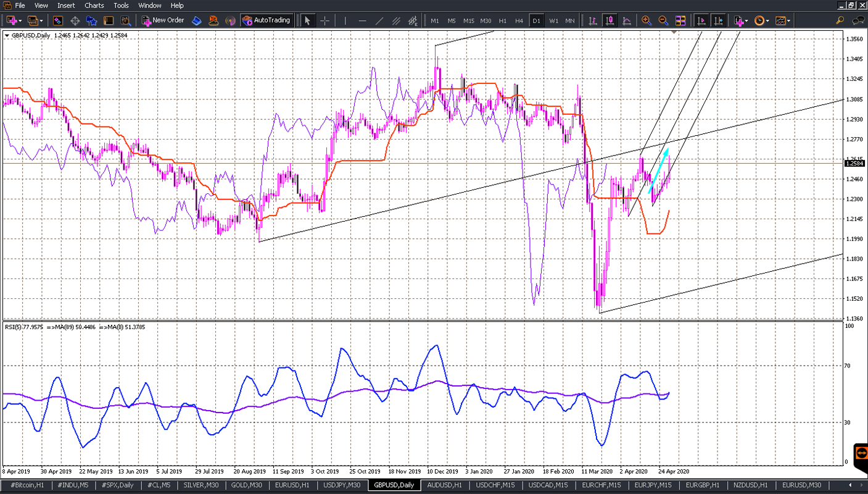The height and width of the screenshot is (494, 868).
Task: Open the Strategy Tester icon
Action: coord(125,20)
